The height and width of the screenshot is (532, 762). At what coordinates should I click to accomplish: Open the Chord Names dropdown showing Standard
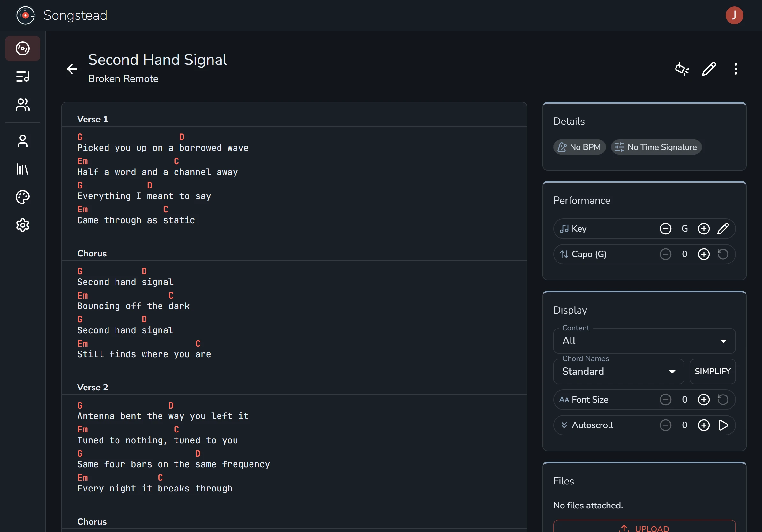(618, 371)
